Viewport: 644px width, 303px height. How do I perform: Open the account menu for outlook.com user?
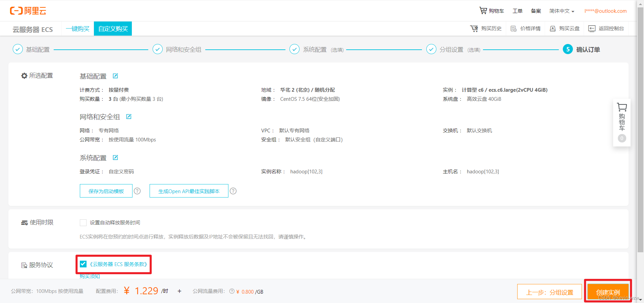tap(605, 11)
